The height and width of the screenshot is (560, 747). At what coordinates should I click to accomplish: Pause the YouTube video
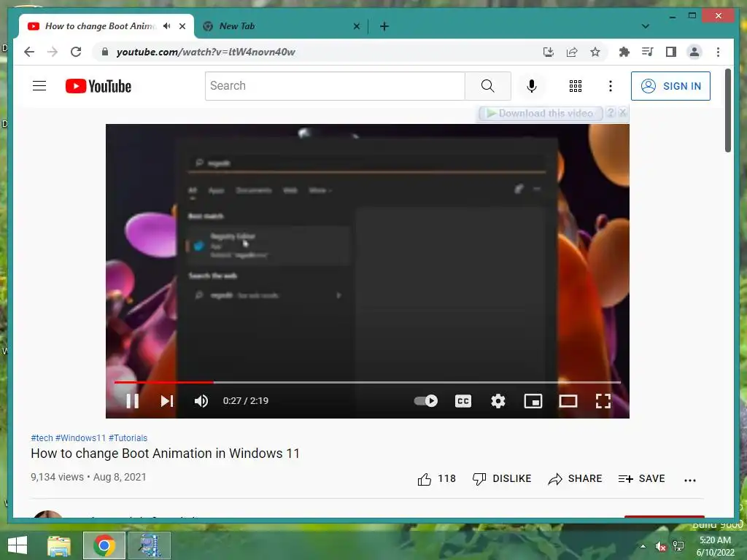[133, 401]
